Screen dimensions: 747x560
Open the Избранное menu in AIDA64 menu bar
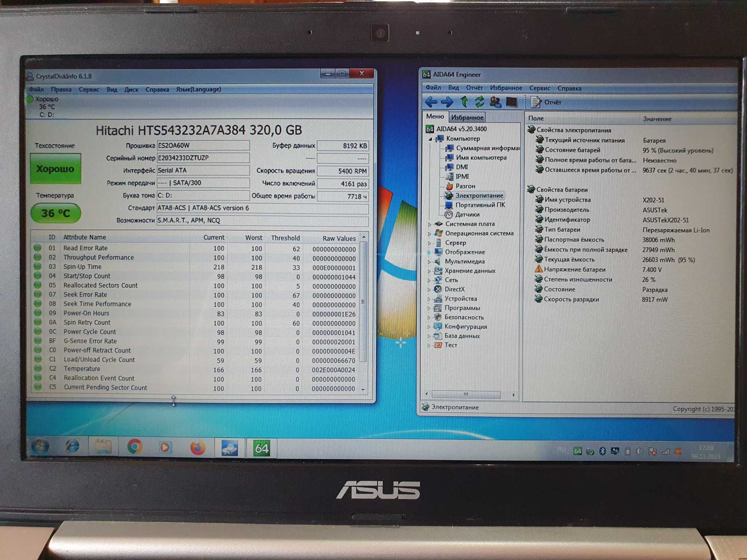pyautogui.click(x=506, y=88)
